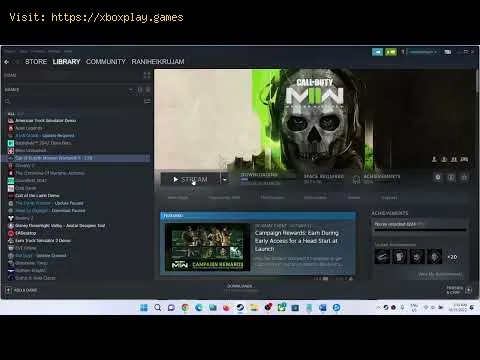Open File Explorer from the taskbar
The width and height of the screenshot is (480, 360).
[254, 307]
